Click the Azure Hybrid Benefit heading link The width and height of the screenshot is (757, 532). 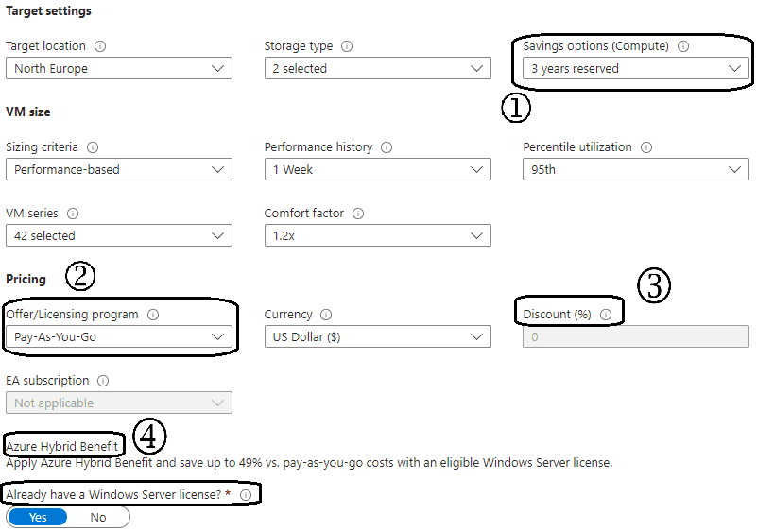click(62, 446)
